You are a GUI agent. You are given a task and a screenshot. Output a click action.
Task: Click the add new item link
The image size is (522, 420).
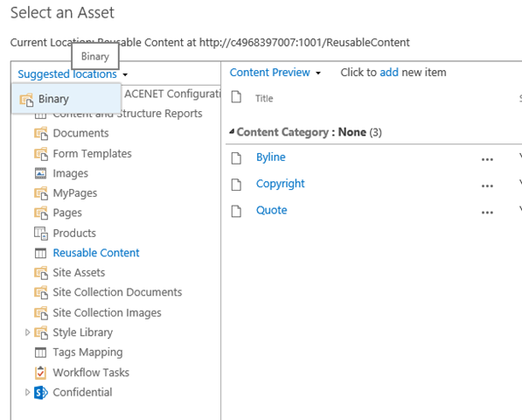(389, 73)
